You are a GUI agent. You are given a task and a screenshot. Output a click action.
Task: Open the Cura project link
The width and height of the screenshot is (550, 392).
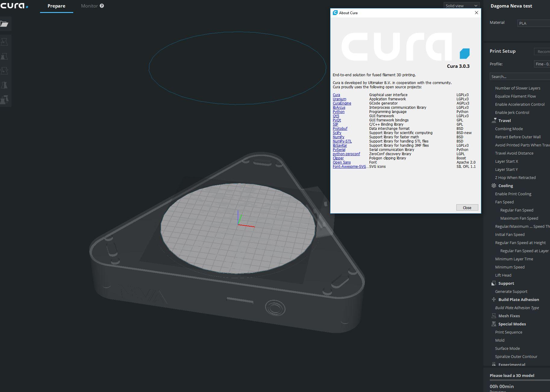[336, 95]
